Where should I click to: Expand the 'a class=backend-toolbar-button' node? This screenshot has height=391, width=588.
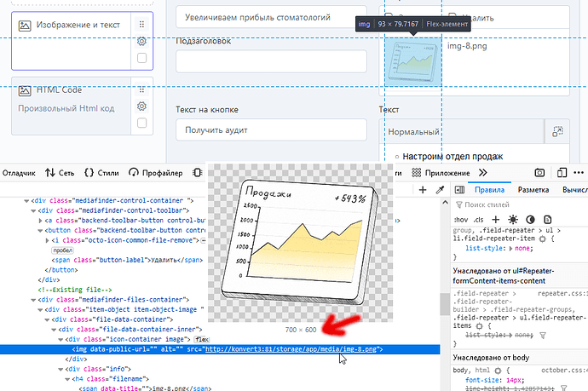click(x=41, y=221)
